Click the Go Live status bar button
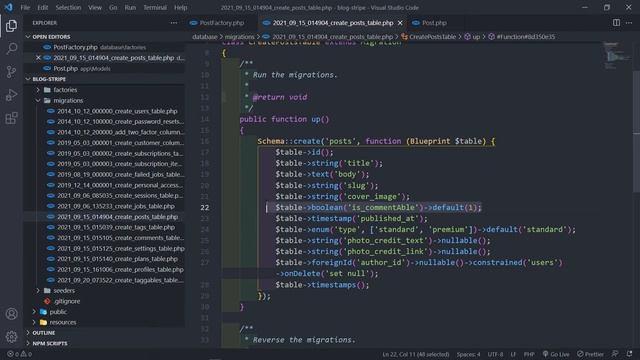 point(556,354)
